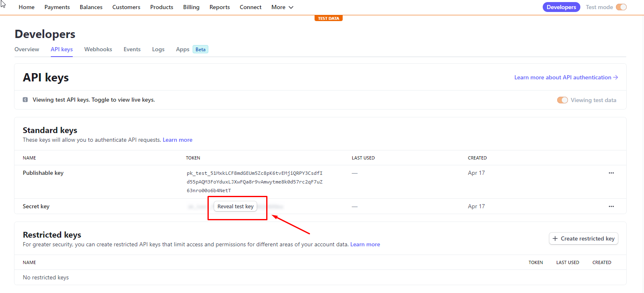
Task: Toggle the Test mode switch in header
Action: (x=621, y=7)
